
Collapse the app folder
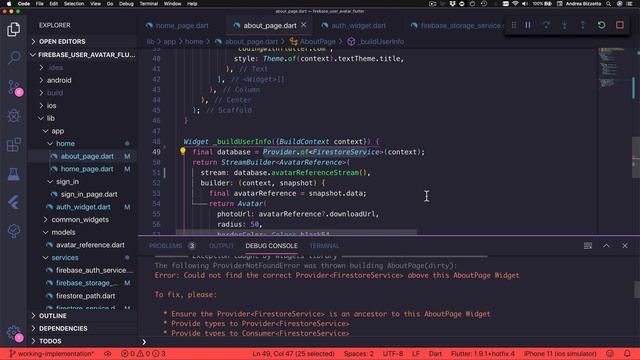58,131
